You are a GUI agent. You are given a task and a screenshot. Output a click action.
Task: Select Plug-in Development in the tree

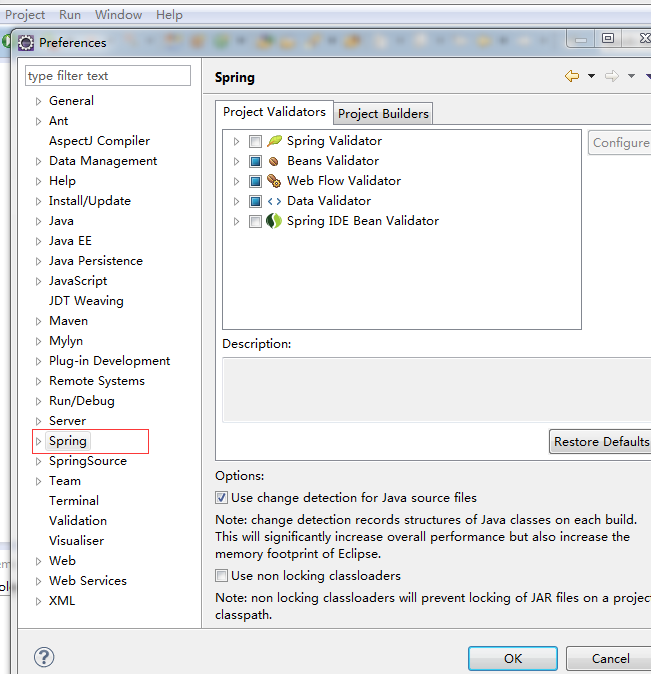click(x=109, y=361)
